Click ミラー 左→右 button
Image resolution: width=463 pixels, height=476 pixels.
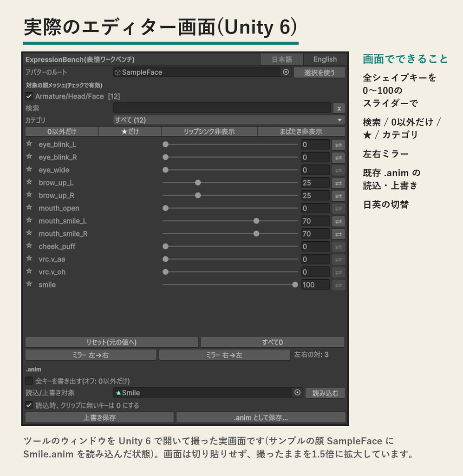click(91, 355)
